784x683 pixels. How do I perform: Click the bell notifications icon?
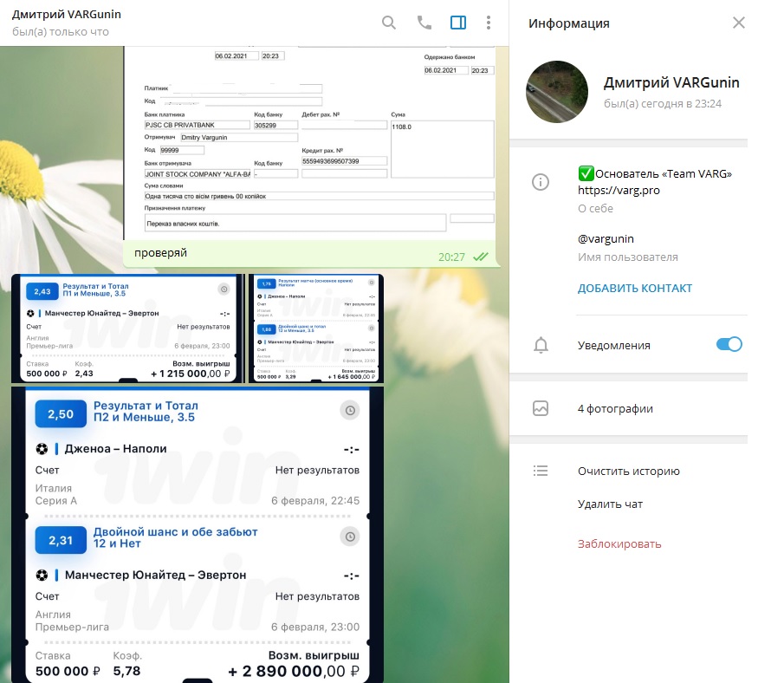[x=541, y=345]
